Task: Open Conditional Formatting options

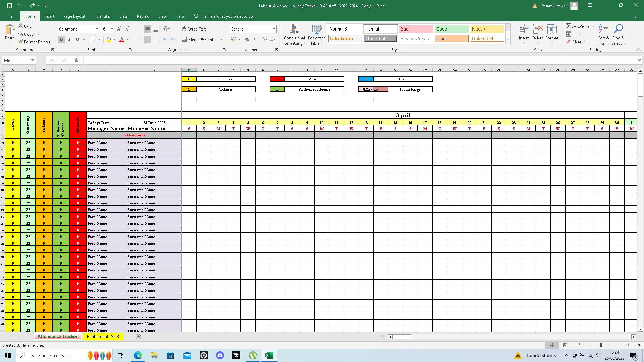Action: click(x=294, y=35)
